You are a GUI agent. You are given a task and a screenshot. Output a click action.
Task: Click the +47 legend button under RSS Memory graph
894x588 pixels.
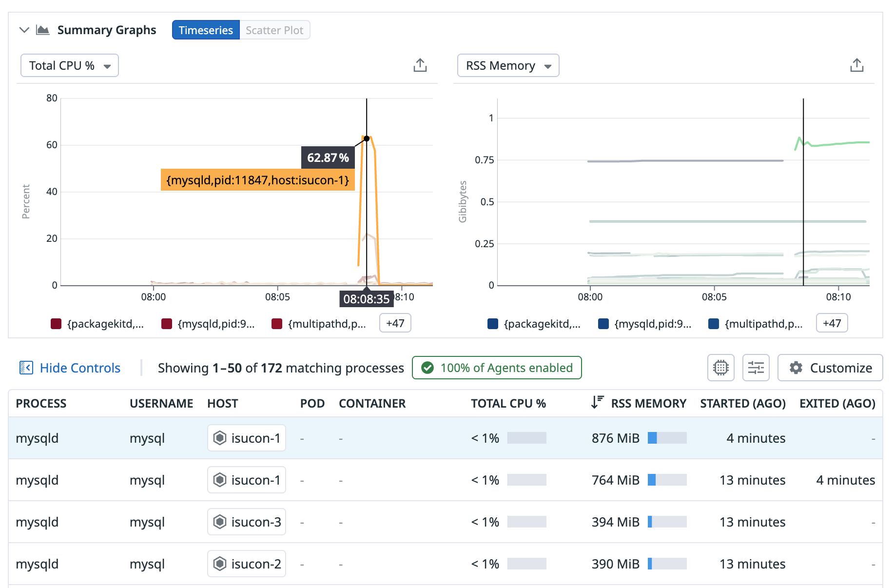coord(832,323)
